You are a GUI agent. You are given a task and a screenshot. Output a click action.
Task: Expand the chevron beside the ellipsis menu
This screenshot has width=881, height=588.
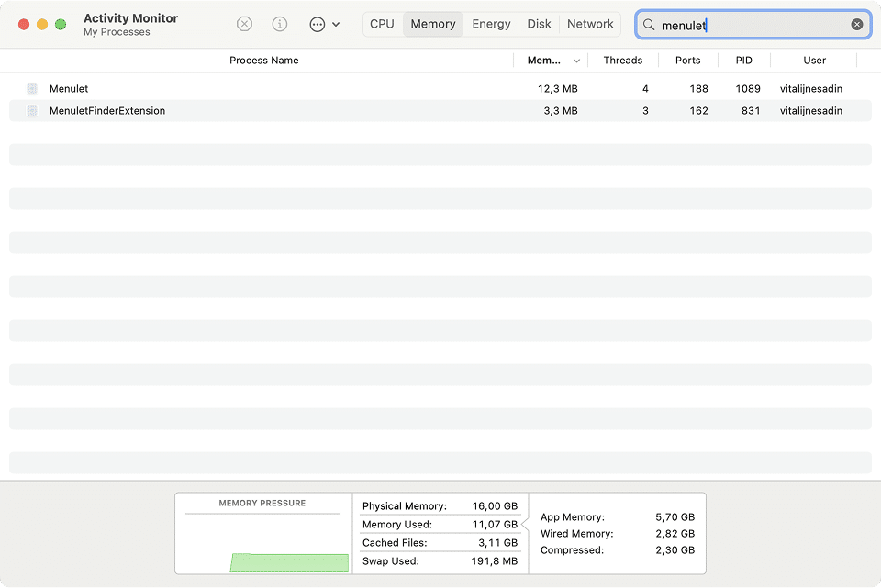[336, 24]
